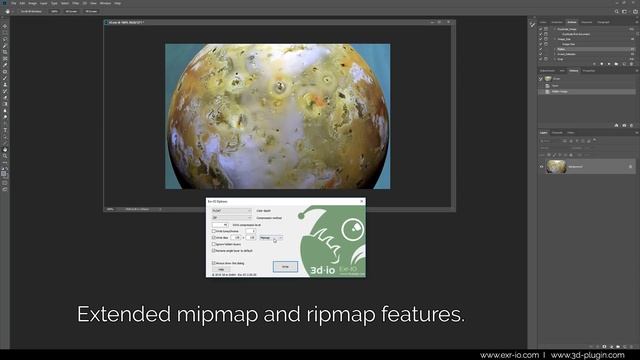Toggle Rename single layer to default checkbox

tap(213, 251)
